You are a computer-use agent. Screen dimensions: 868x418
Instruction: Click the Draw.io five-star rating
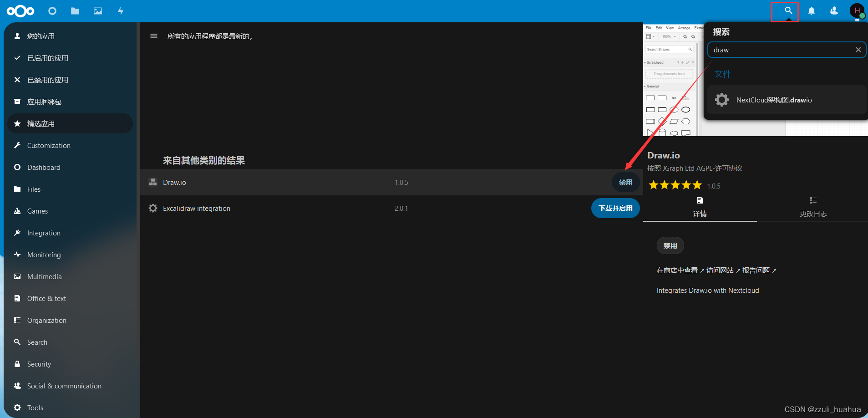point(675,185)
